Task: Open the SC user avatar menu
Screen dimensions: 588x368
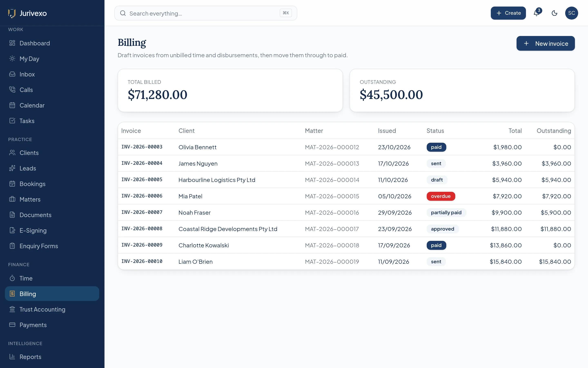Action: 571,13
